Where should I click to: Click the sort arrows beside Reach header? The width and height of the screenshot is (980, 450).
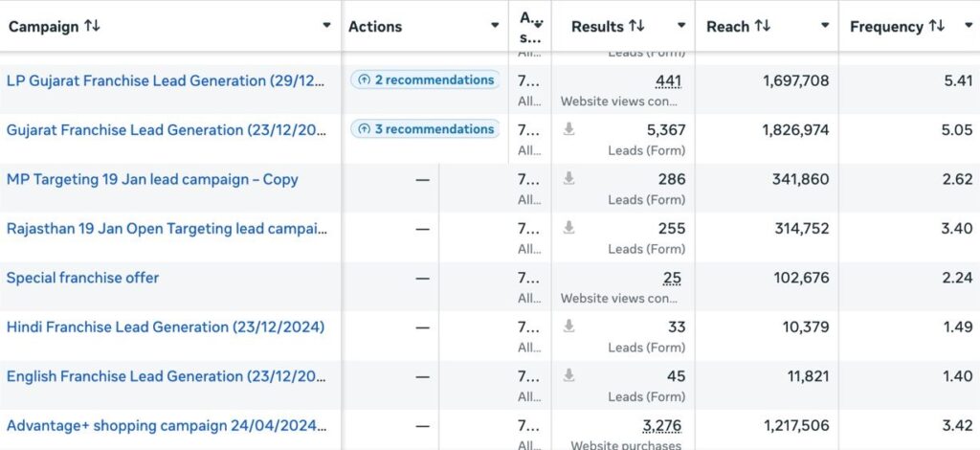tap(763, 26)
